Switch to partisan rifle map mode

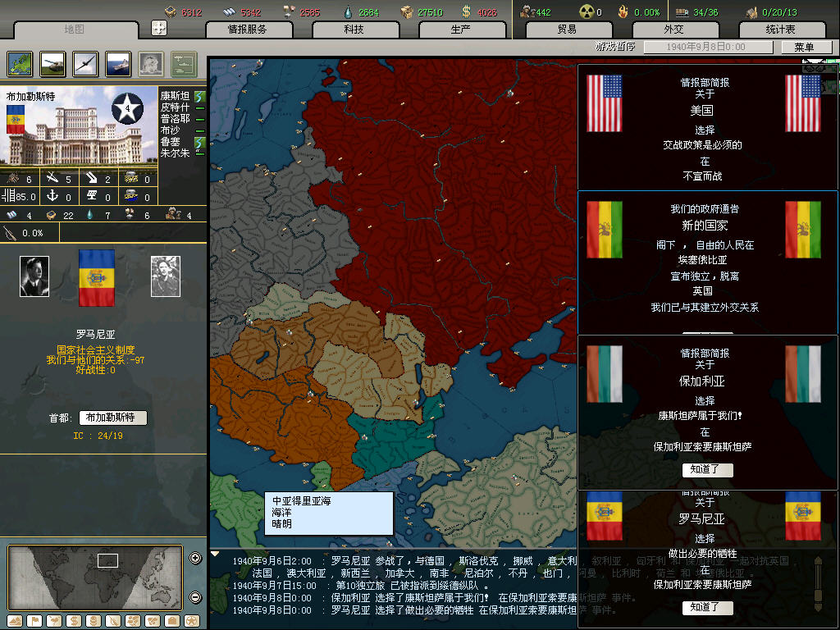[112, 621]
